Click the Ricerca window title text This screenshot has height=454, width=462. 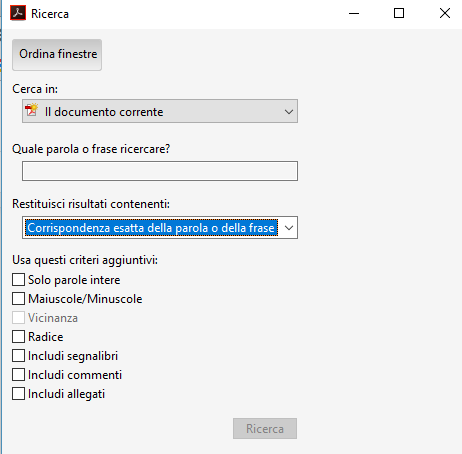50,14
